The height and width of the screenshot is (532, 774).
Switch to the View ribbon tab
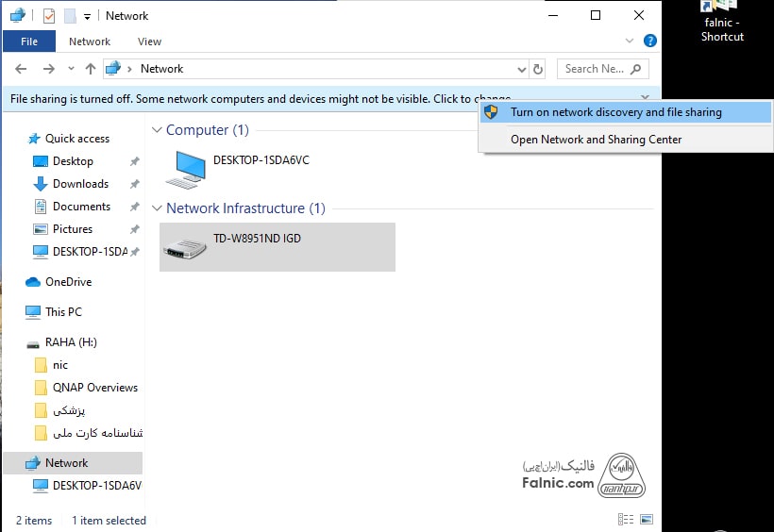coord(149,42)
